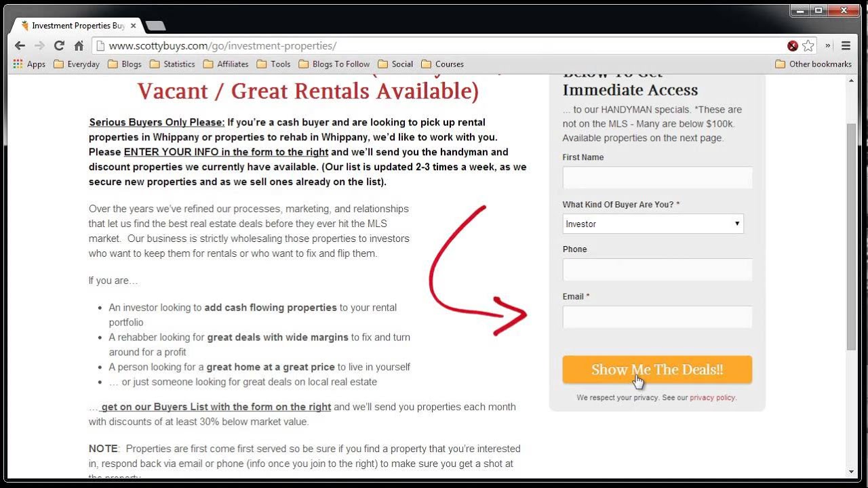
Task: Click the get on our Buyers List text
Action: (216, 407)
